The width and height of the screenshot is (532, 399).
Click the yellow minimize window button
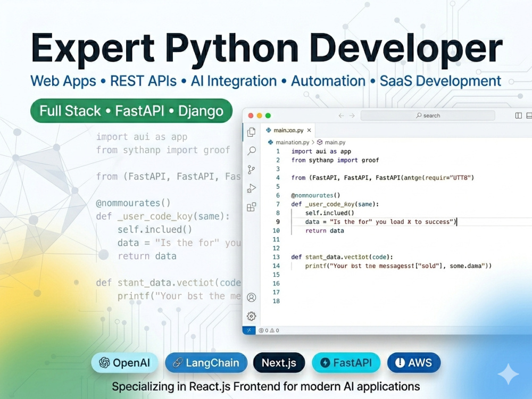pos(259,115)
